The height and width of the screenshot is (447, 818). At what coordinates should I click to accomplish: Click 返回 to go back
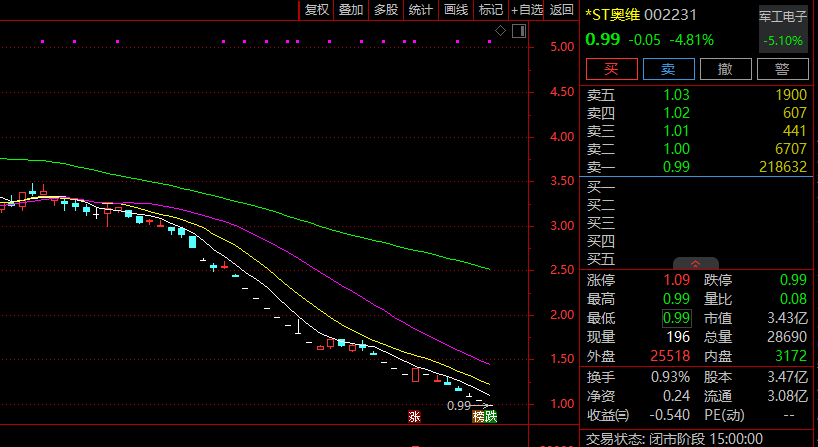tap(562, 10)
